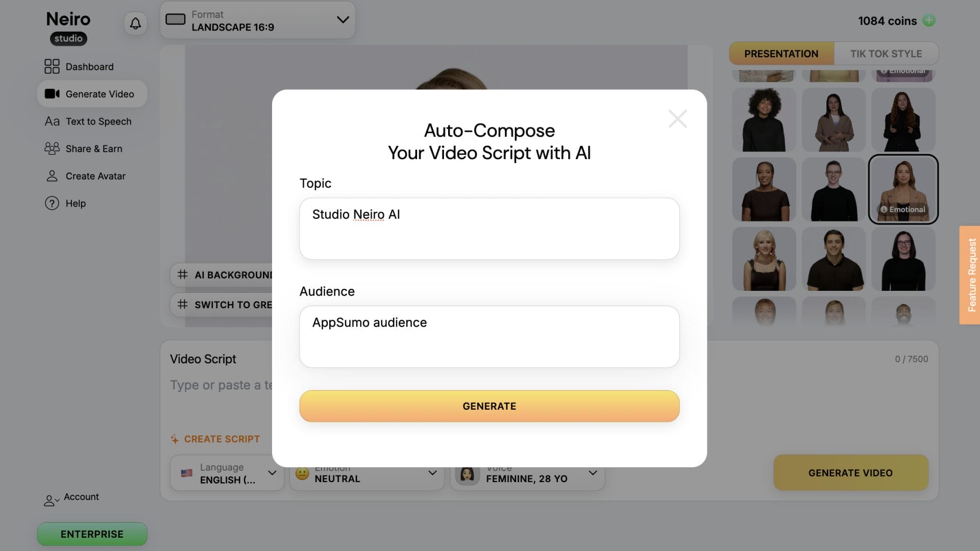Click the Help question mark icon

coord(52,203)
